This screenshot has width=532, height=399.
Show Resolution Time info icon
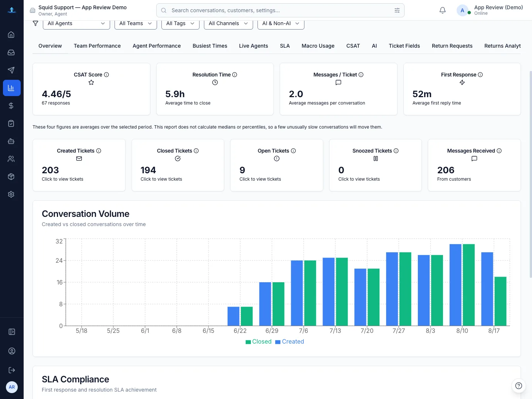click(235, 75)
